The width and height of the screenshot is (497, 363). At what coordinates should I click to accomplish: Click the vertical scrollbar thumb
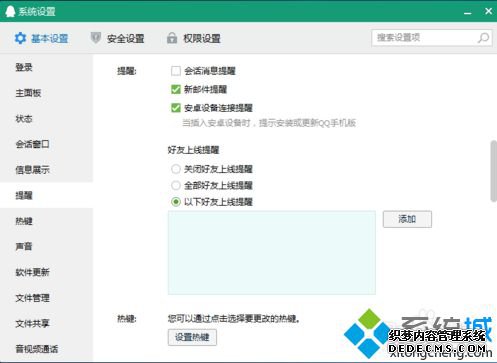pos(494,171)
